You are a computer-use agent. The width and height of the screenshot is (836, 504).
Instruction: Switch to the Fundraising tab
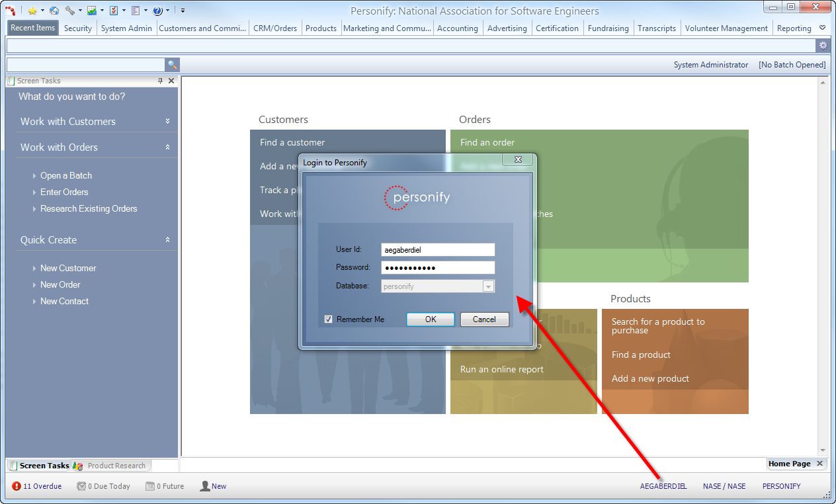click(609, 28)
